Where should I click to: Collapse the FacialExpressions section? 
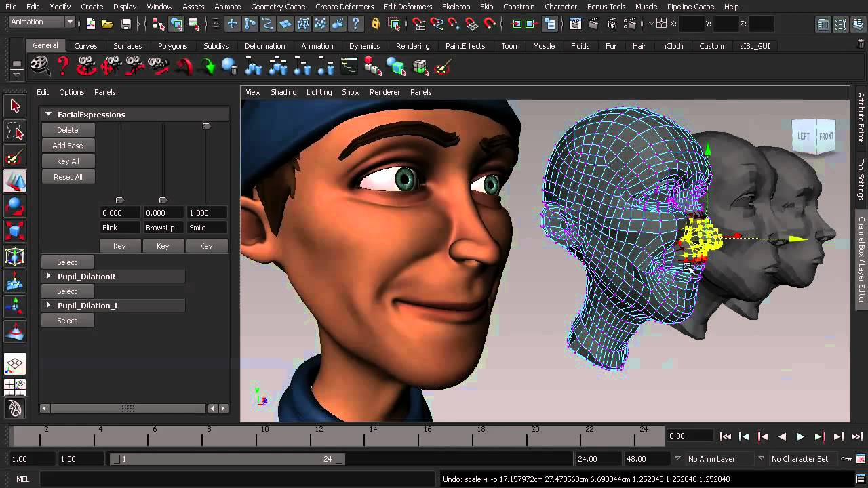[x=48, y=115]
